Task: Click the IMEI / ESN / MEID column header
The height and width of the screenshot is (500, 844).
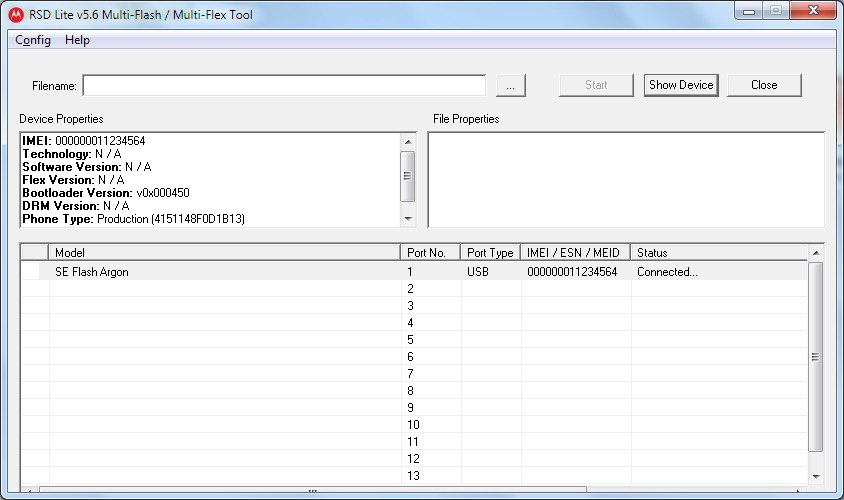Action: 575,252
